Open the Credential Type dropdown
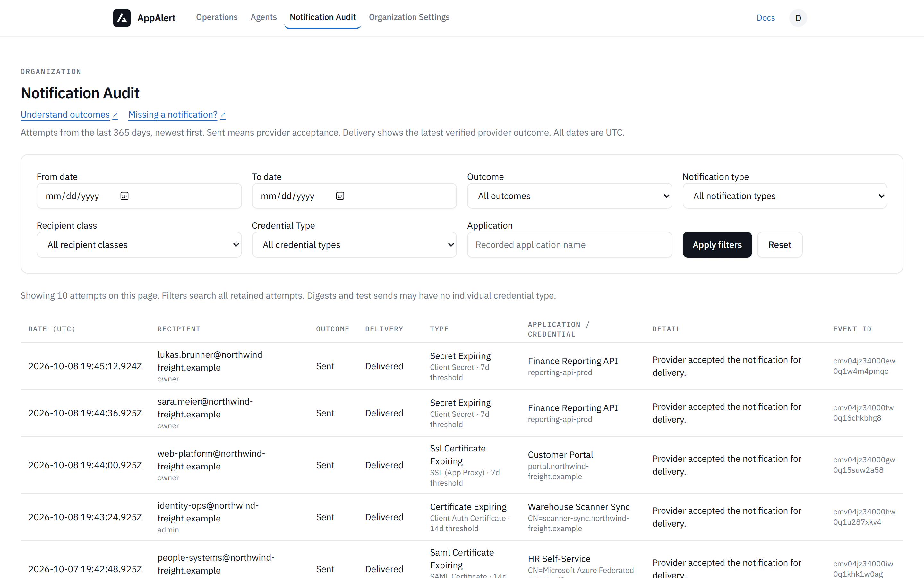924x578 pixels. point(354,245)
